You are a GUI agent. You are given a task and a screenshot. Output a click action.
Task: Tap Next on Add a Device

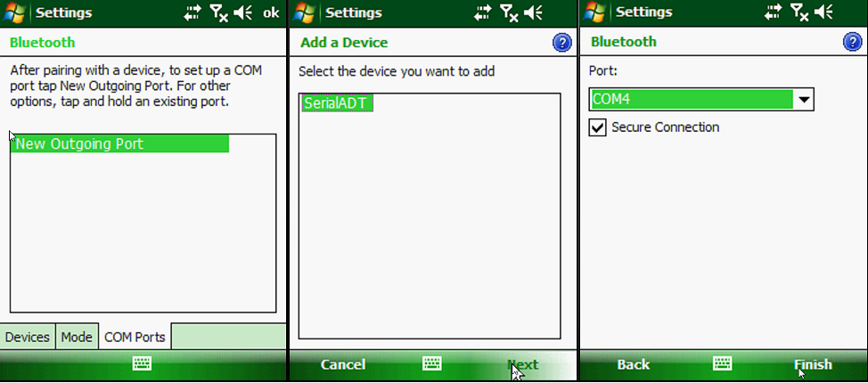pos(522,364)
